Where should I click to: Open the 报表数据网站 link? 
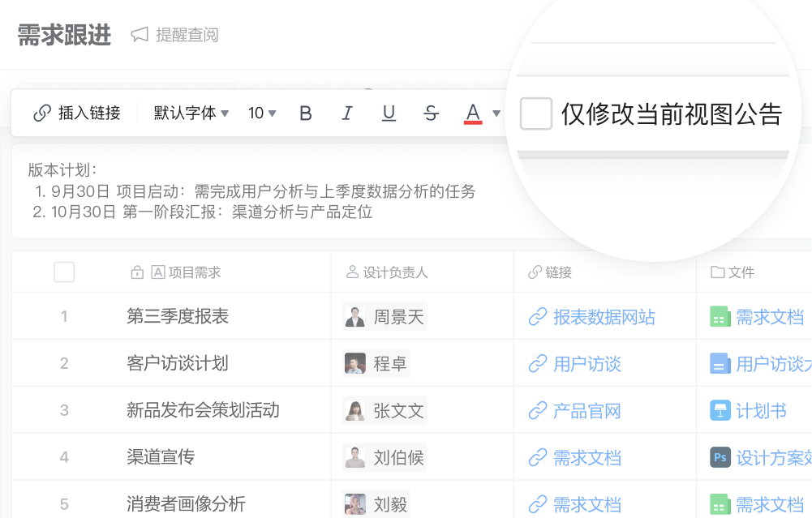coord(604,317)
